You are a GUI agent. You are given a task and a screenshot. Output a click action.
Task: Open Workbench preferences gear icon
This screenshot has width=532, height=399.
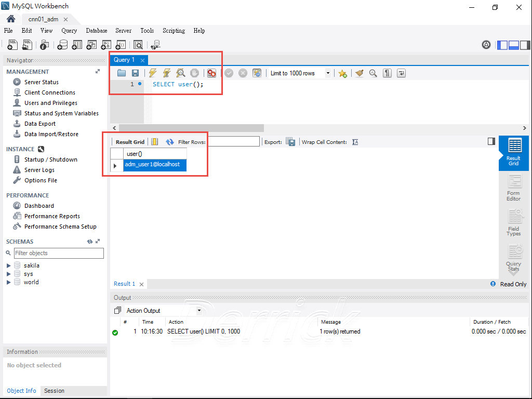(486, 45)
